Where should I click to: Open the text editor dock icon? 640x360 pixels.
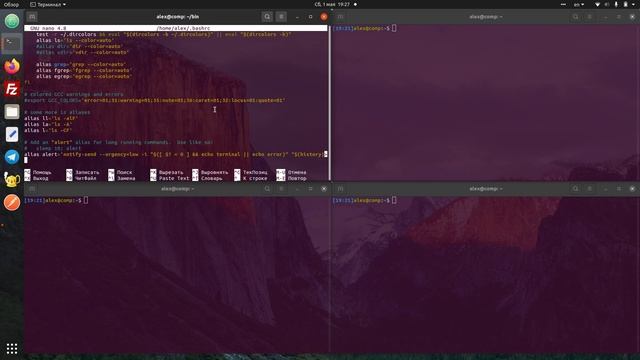12,134
